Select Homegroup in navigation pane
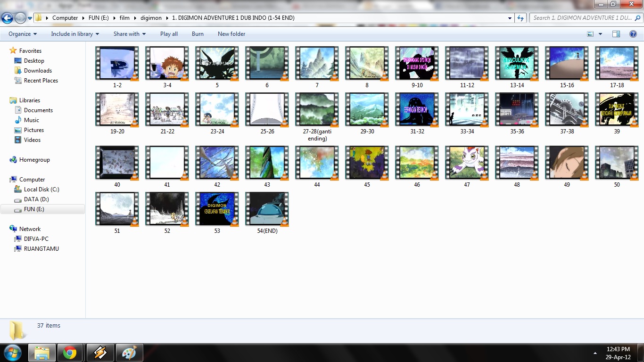The height and width of the screenshot is (362, 644). coord(34,160)
